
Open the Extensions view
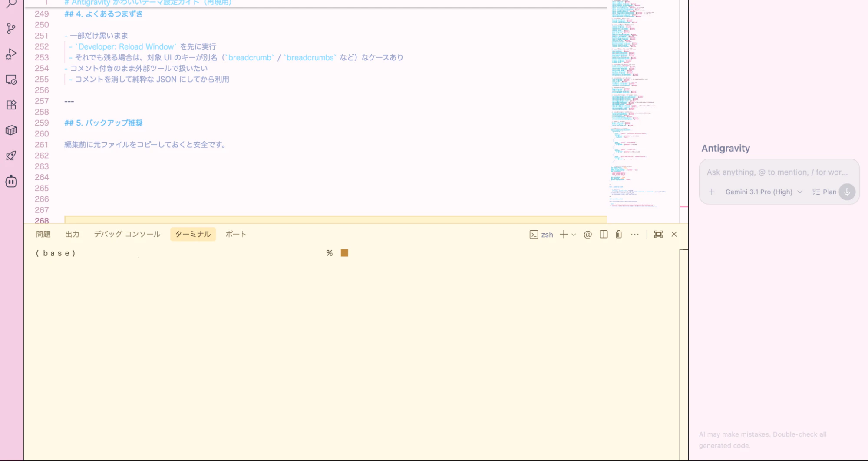click(11, 105)
